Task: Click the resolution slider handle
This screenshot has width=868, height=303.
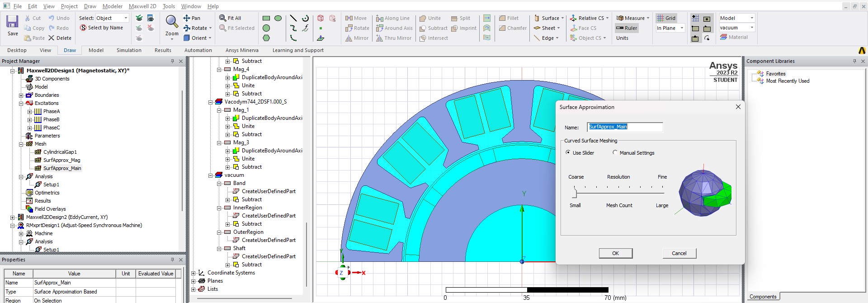Action: tap(575, 193)
